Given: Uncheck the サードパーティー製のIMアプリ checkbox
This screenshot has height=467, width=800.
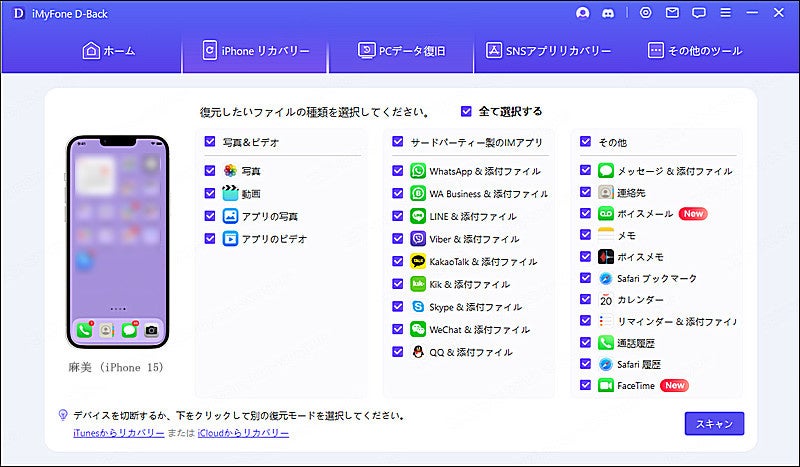Looking at the screenshot, I should point(397,141).
